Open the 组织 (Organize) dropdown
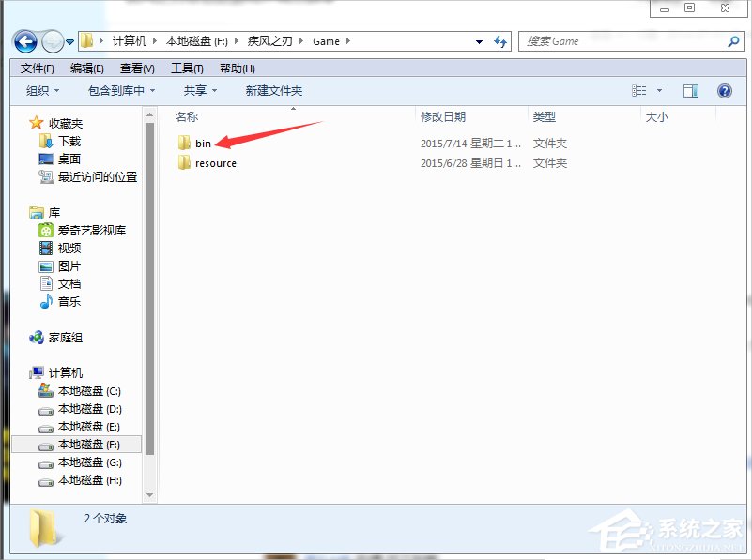The image size is (752, 560). tap(40, 90)
